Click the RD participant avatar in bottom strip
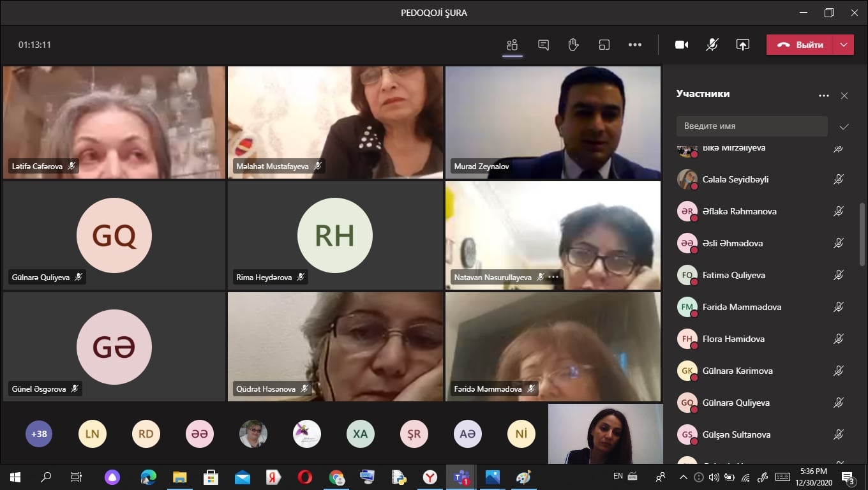Image resolution: width=868 pixels, height=490 pixels. point(146,434)
